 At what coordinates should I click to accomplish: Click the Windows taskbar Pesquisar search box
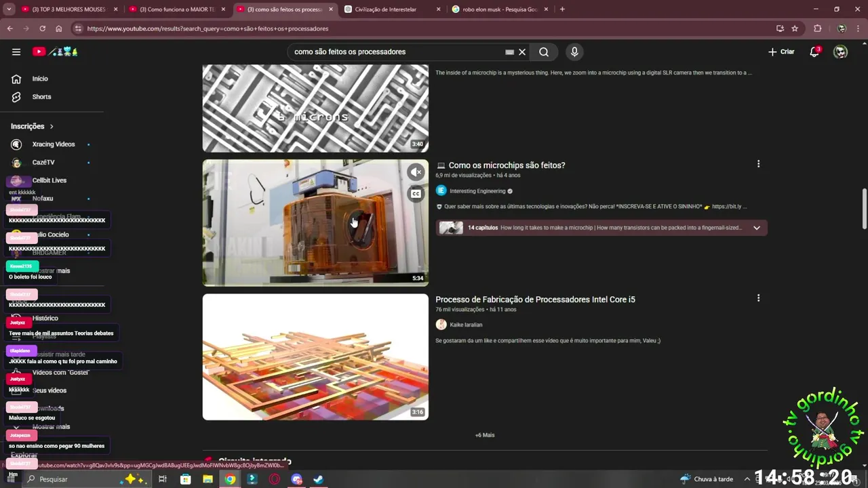[x=85, y=479]
